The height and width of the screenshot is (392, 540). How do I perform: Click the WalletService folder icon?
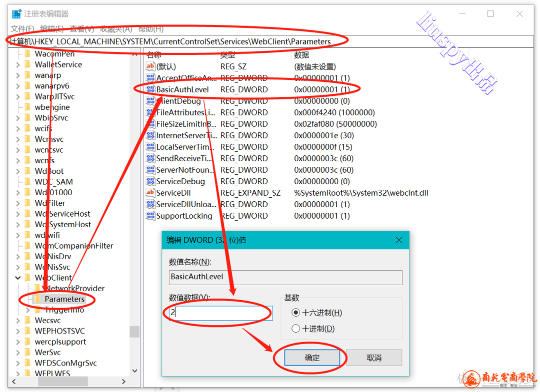coord(27,64)
